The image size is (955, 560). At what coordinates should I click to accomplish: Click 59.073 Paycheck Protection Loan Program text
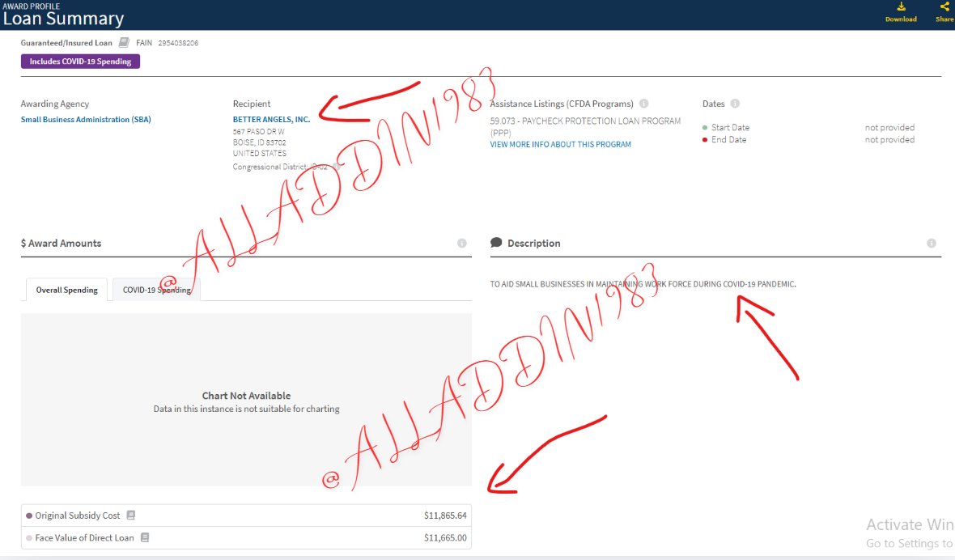pyautogui.click(x=585, y=126)
